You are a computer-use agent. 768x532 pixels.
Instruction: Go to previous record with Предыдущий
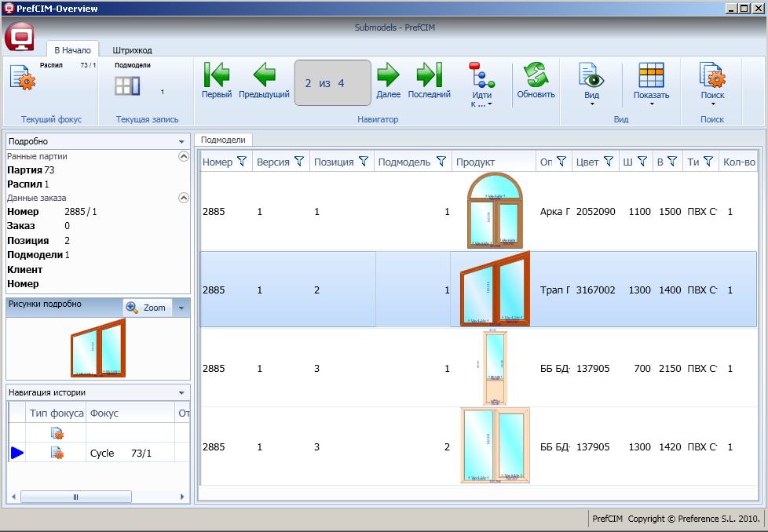click(x=264, y=81)
